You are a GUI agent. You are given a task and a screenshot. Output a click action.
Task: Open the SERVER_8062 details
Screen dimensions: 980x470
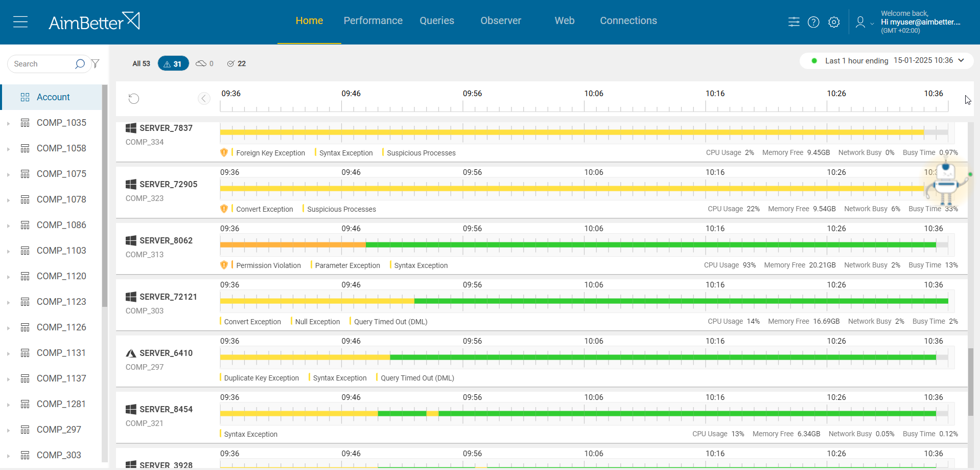click(x=166, y=240)
